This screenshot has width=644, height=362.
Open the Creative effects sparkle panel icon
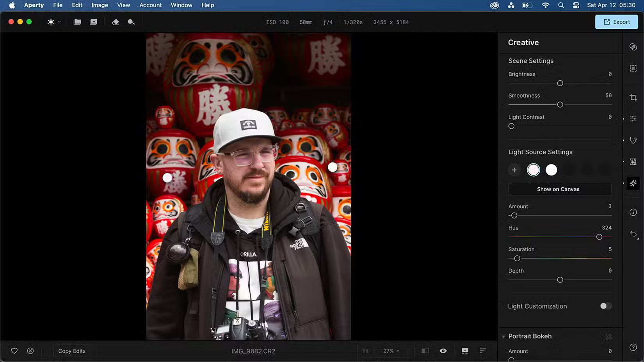pos(633,183)
